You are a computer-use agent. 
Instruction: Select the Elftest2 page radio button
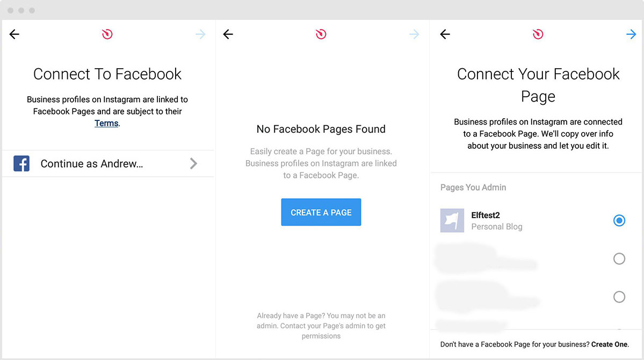619,220
